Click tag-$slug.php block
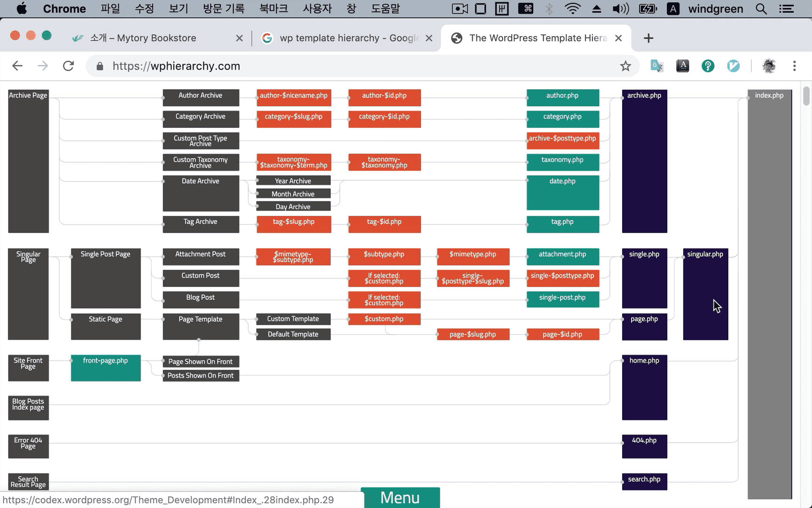812x508 pixels. point(294,224)
